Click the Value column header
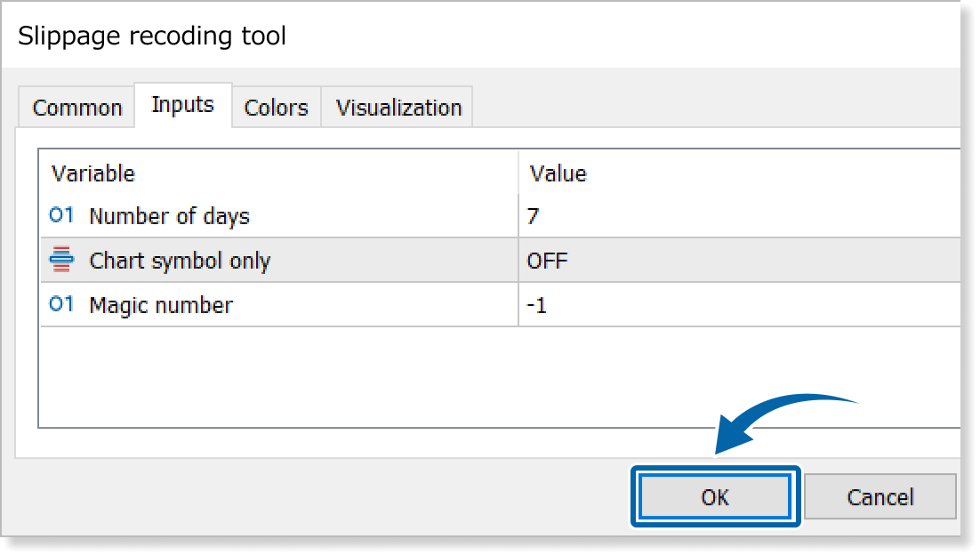 click(558, 173)
